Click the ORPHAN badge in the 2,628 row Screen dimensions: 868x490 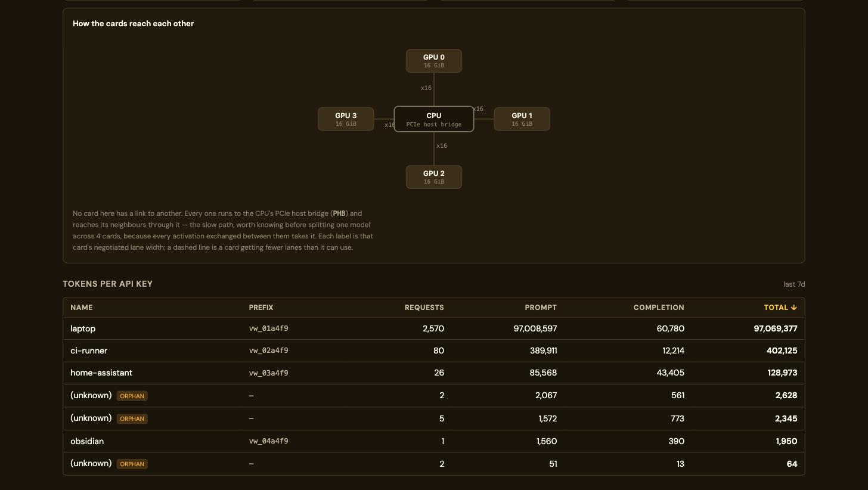[132, 396]
